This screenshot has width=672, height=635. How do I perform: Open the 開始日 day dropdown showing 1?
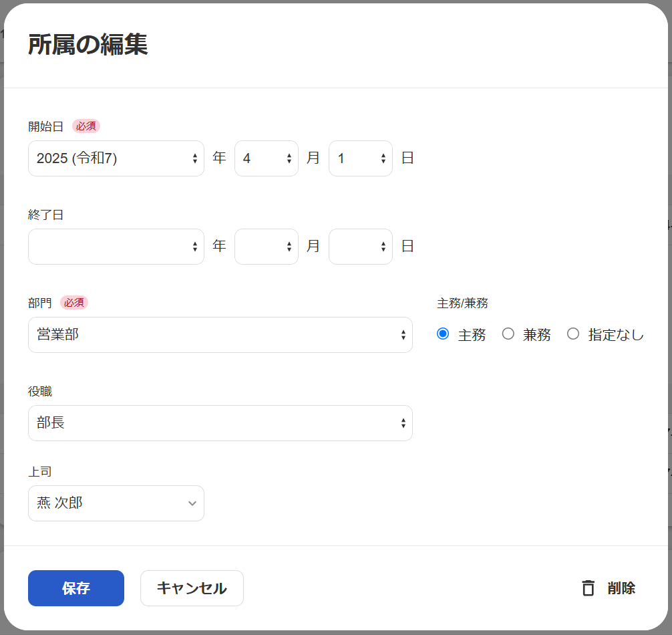360,158
